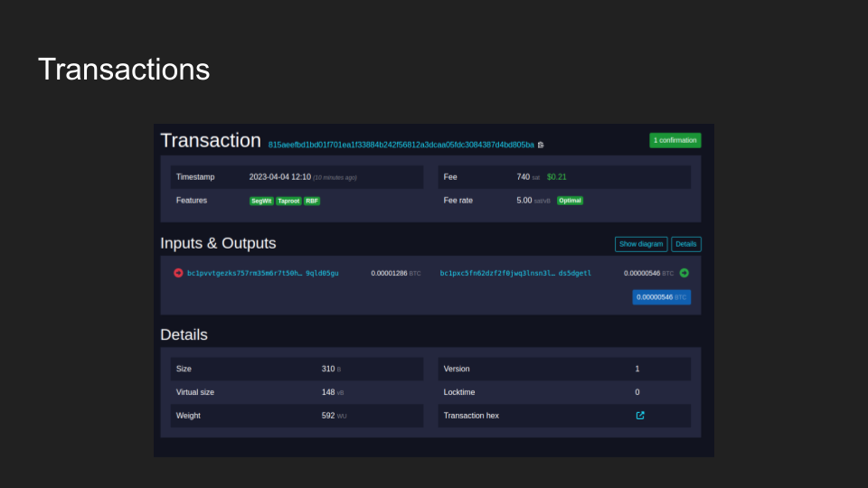Screen dimensions: 868x488
Task: Open the transaction hash link
Action: pyautogui.click(x=401, y=145)
